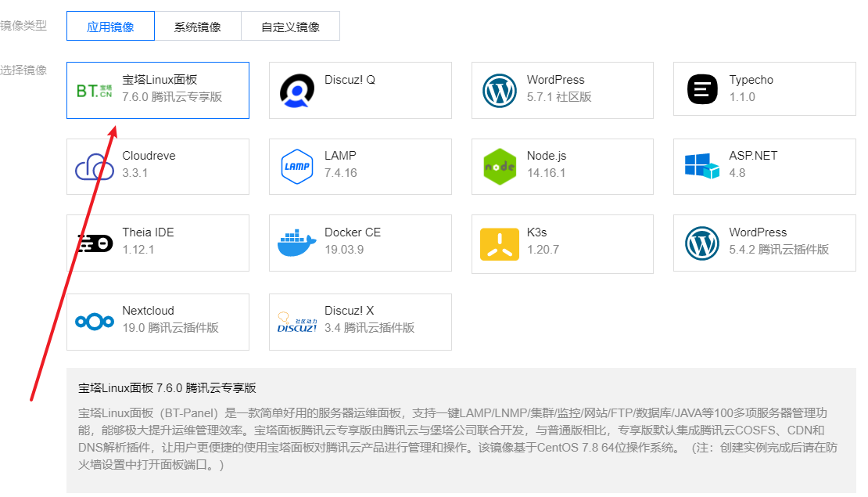868x497 pixels.
Task: Click description heading 宝塔Linux面板 7.6.0 腾讯云专享版
Action: click(167, 388)
